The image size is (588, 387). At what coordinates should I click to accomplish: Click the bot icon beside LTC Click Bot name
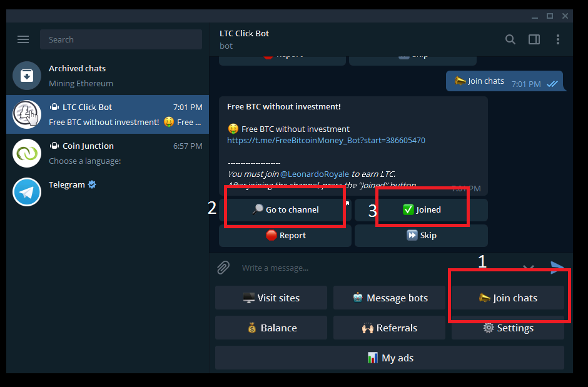click(54, 107)
